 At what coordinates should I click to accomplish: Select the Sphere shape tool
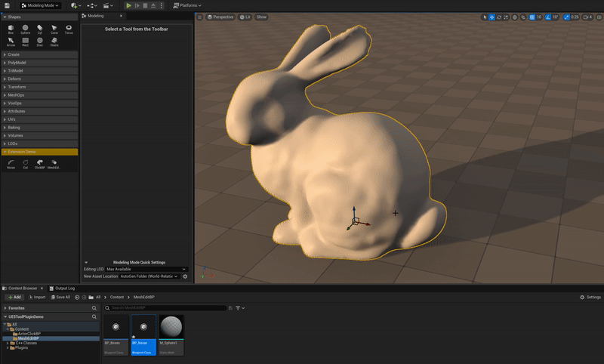26,29
